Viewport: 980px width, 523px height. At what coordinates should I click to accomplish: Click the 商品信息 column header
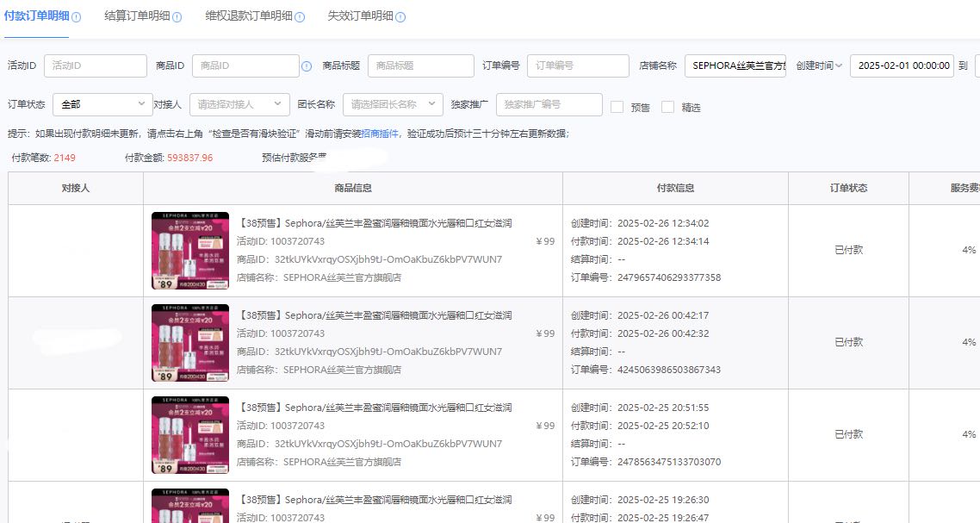[x=353, y=188]
